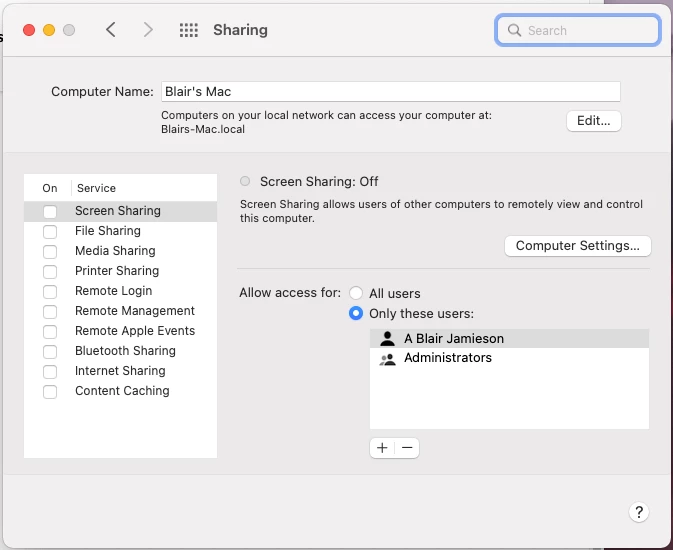Select the All users radio button
Image resolution: width=673 pixels, height=550 pixels.
click(x=356, y=293)
